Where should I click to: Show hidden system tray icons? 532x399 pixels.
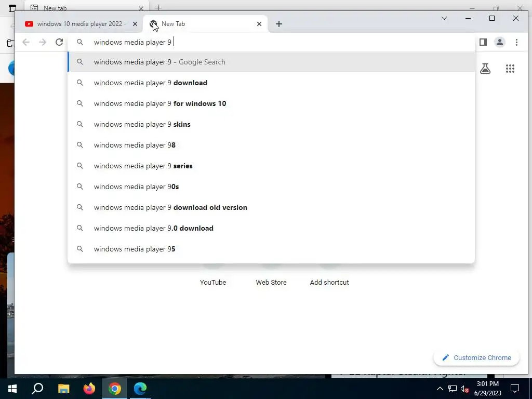tap(440, 389)
